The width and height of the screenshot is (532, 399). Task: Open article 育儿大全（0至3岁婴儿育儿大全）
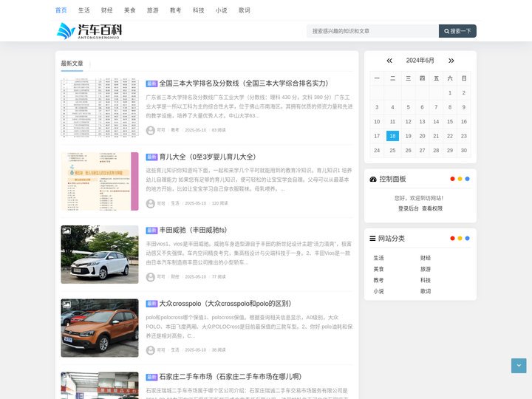pos(208,157)
